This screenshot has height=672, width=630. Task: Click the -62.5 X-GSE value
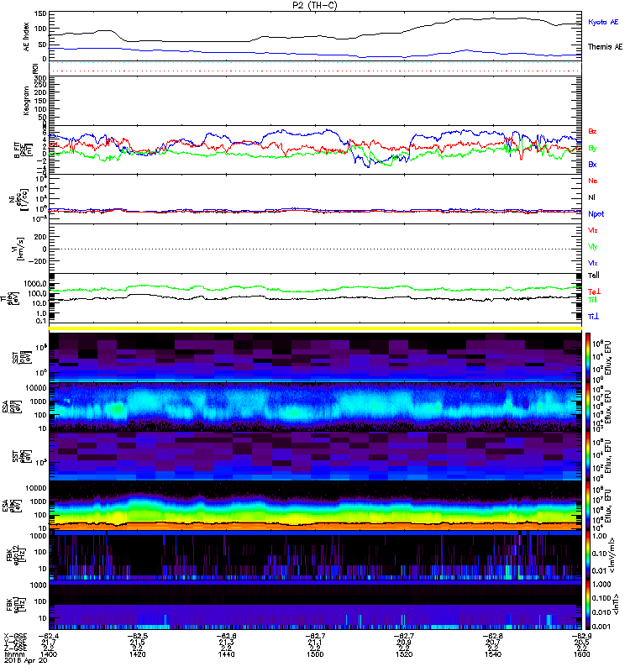pyautogui.click(x=137, y=636)
